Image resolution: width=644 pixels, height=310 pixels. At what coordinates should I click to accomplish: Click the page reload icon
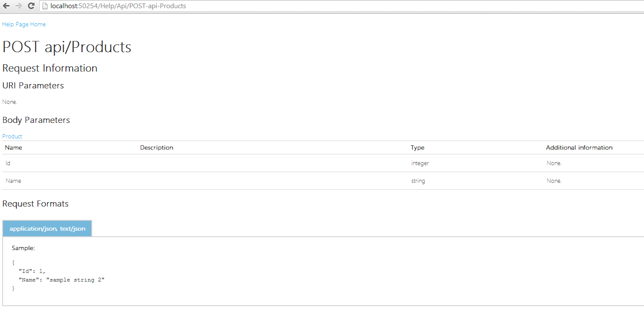point(30,6)
